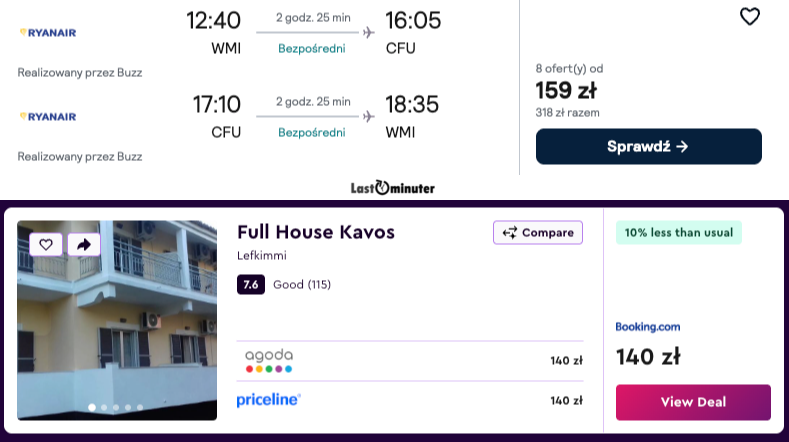Favorite Full House Kavos with the heart icon
This screenshot has width=789, height=442.
(x=46, y=244)
